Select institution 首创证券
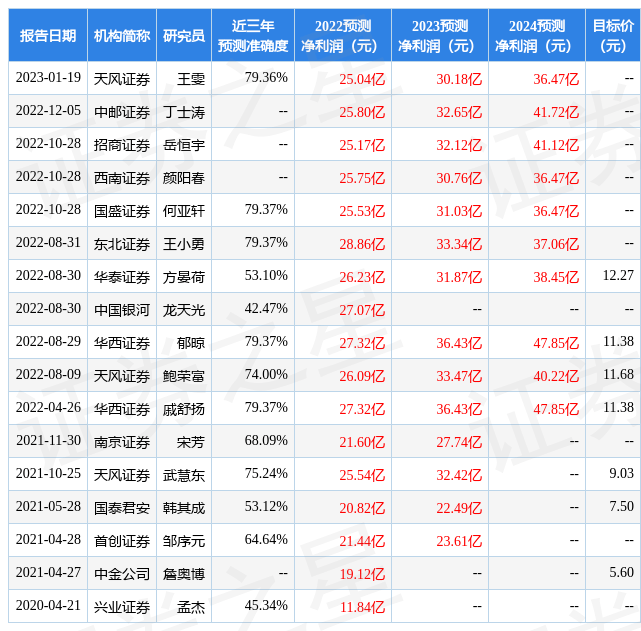The height and width of the screenshot is (631, 641). pyautogui.click(x=122, y=541)
